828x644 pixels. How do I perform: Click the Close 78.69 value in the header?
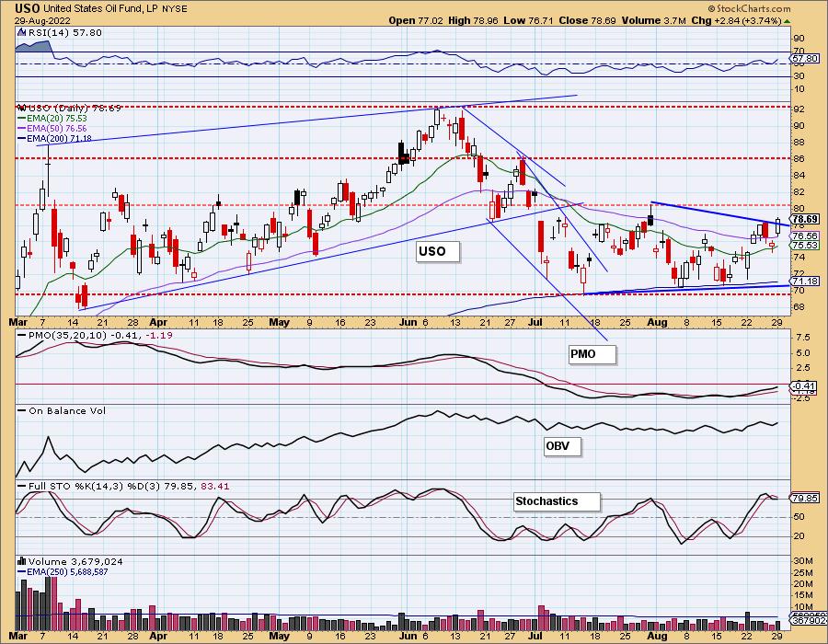pos(588,20)
